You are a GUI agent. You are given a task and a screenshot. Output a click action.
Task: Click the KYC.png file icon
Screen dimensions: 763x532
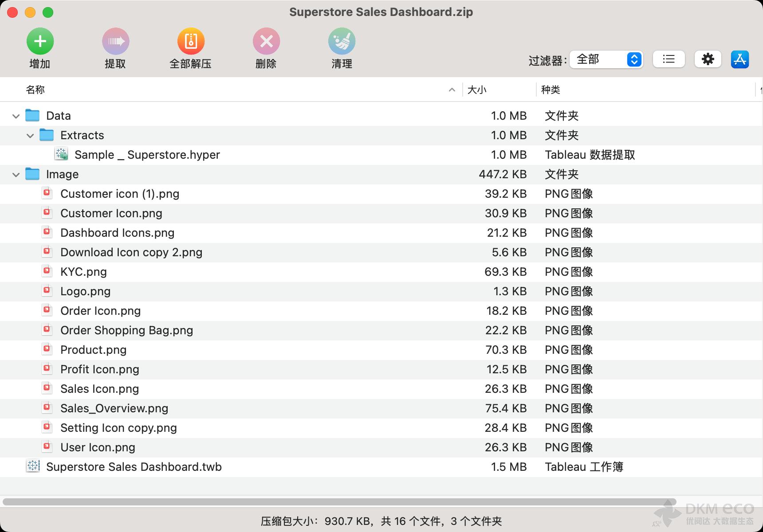coord(47,271)
